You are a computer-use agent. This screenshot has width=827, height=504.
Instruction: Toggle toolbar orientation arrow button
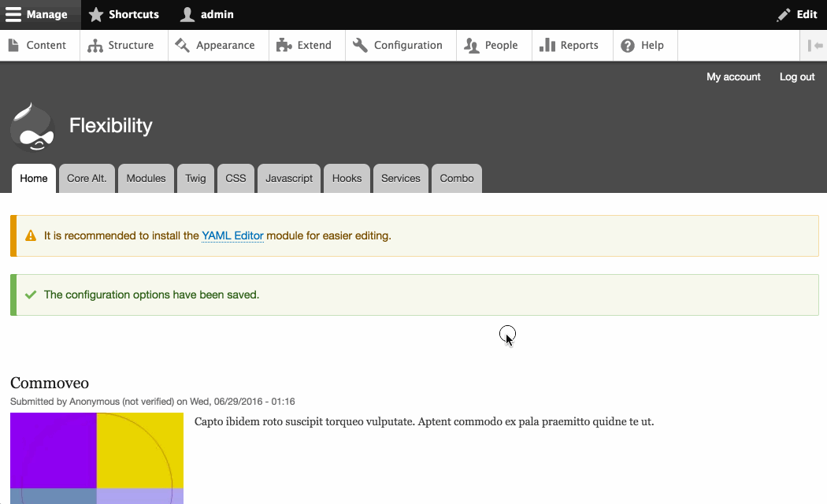click(x=814, y=46)
